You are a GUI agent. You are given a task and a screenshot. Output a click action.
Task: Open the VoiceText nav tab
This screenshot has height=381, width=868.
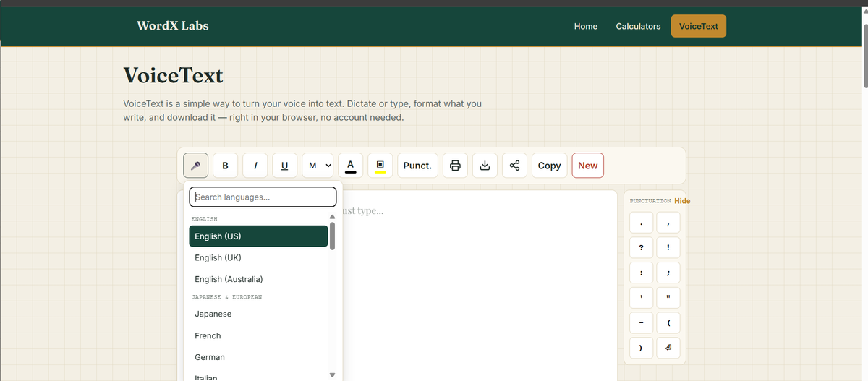tap(699, 26)
